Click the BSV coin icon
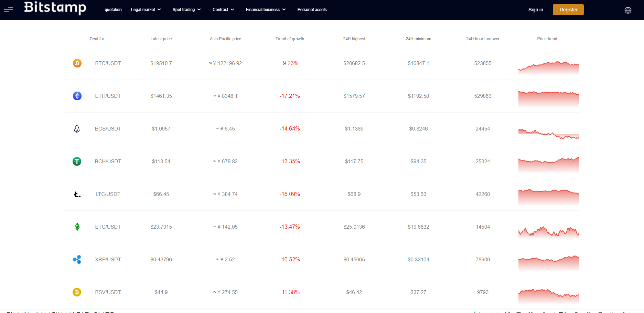 click(x=77, y=292)
